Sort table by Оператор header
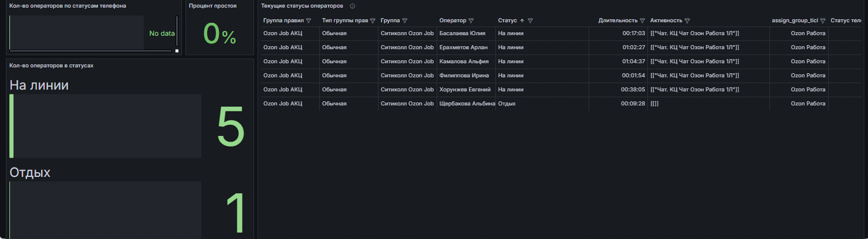Viewport: 868px width, 239px height. coord(453,21)
